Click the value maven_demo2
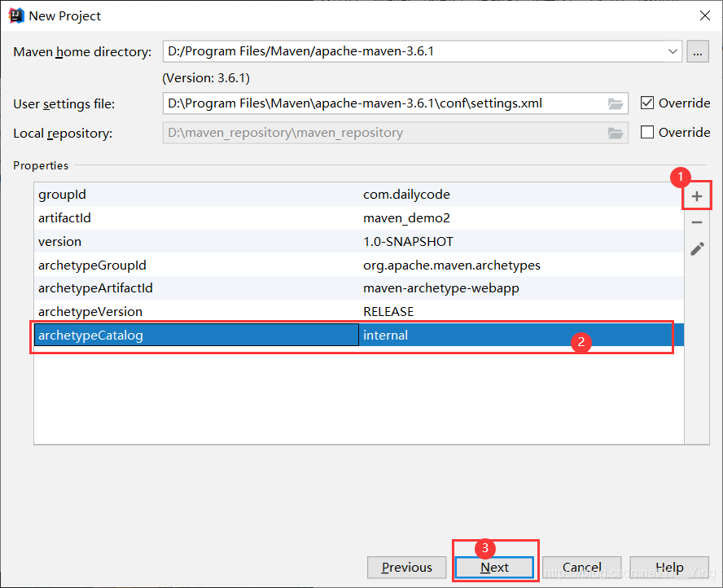The height and width of the screenshot is (588, 723). tap(406, 218)
